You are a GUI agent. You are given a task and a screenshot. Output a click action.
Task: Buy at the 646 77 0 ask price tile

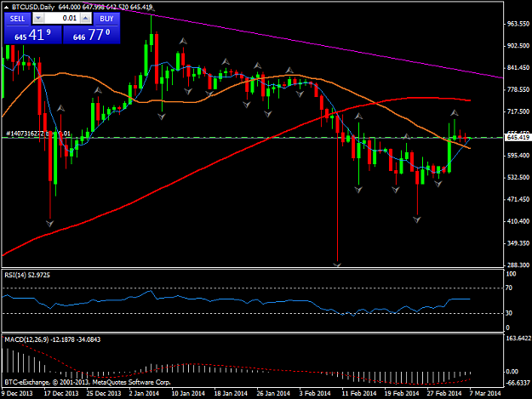tap(92, 35)
